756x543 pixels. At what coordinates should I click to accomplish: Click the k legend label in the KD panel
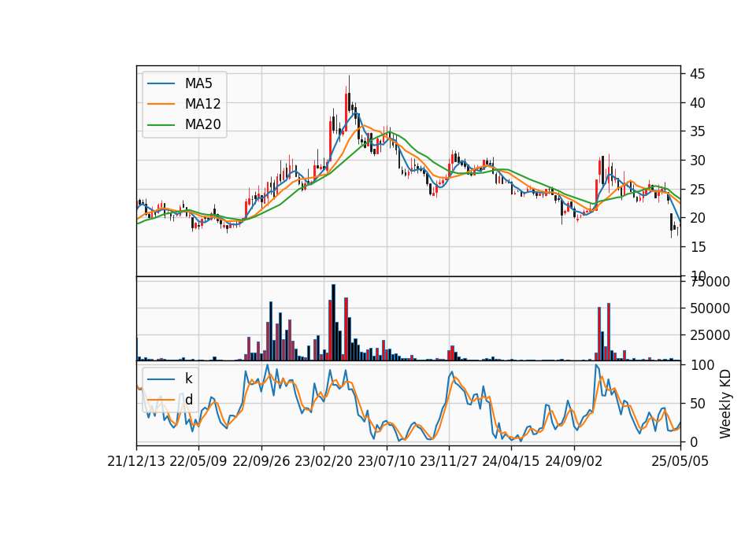[188, 379]
